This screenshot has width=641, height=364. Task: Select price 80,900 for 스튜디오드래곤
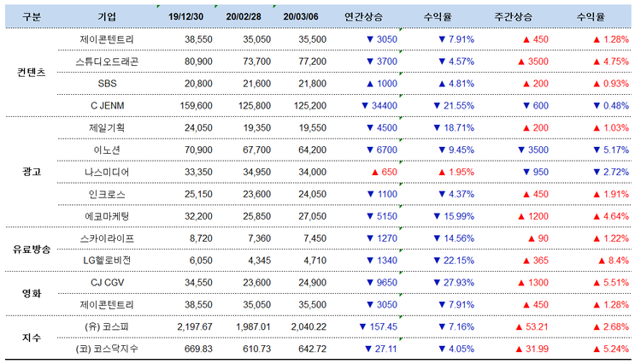198,62
